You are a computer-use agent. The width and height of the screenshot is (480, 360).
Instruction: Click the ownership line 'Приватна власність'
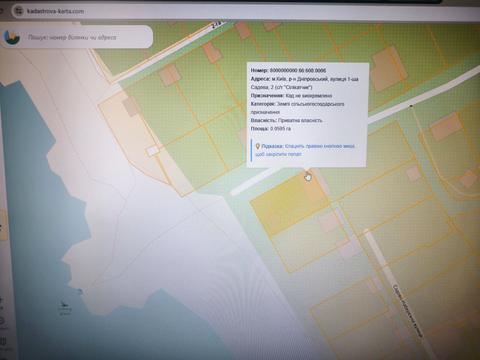click(x=286, y=120)
